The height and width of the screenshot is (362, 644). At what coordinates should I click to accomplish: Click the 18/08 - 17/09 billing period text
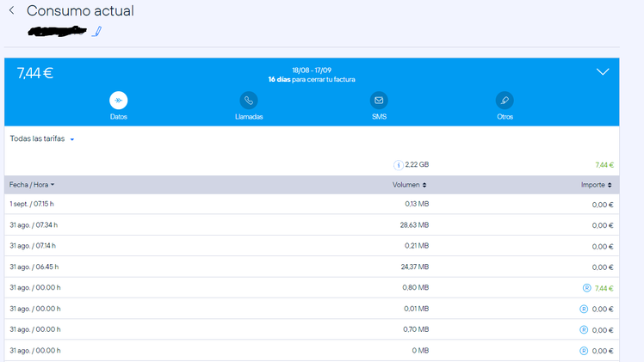click(311, 70)
